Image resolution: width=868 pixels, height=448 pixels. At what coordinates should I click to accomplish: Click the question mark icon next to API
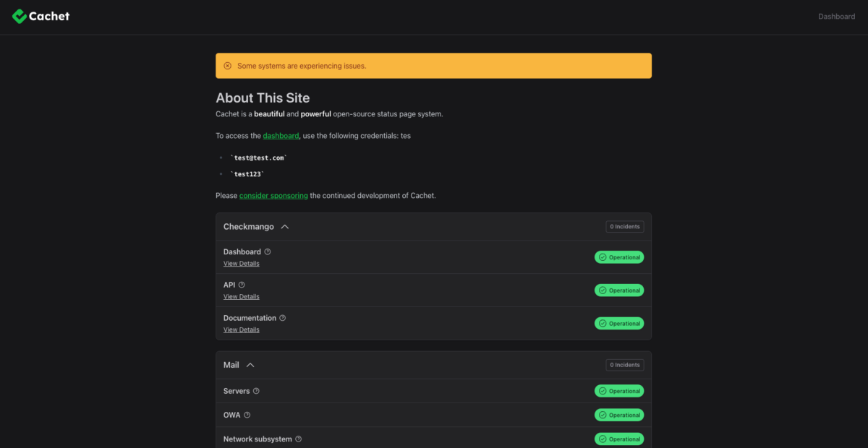click(242, 285)
